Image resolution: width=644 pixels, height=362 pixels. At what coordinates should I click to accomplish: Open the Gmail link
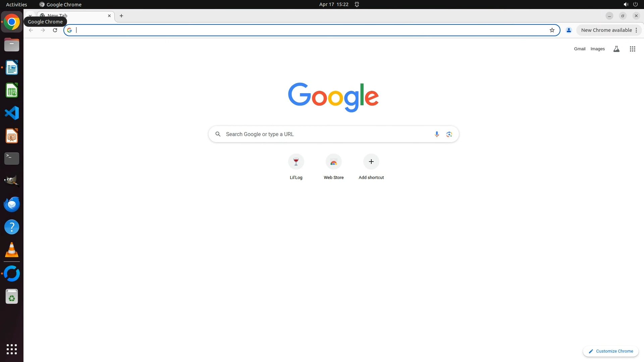tap(579, 49)
